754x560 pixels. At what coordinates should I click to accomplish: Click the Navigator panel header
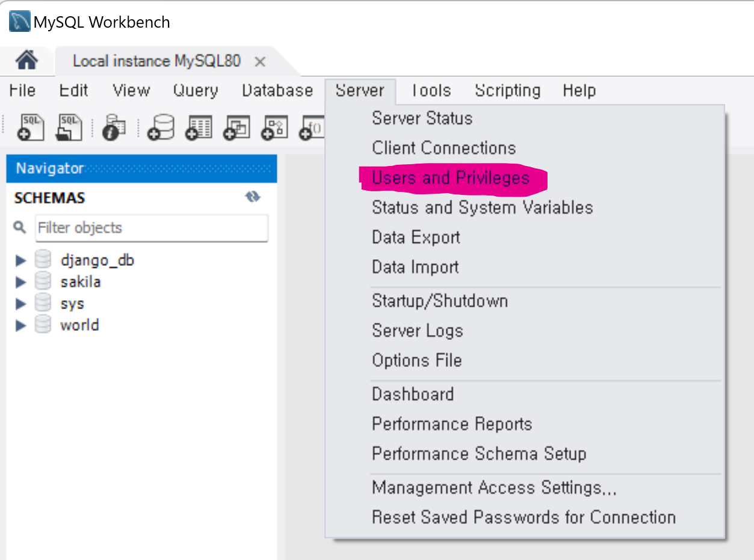pos(141,168)
